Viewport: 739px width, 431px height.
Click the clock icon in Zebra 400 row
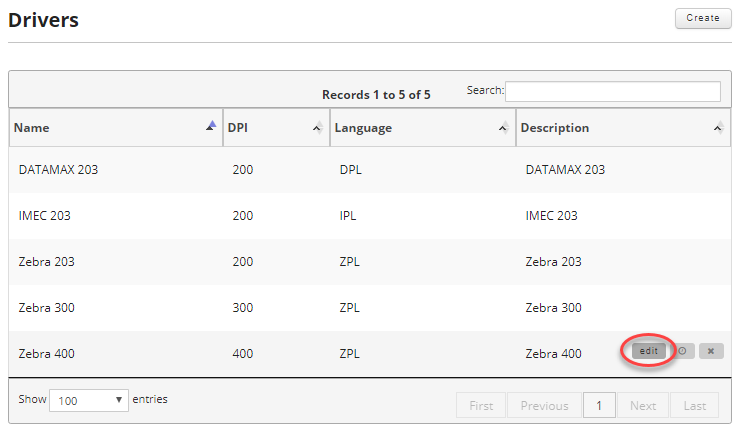pos(683,351)
